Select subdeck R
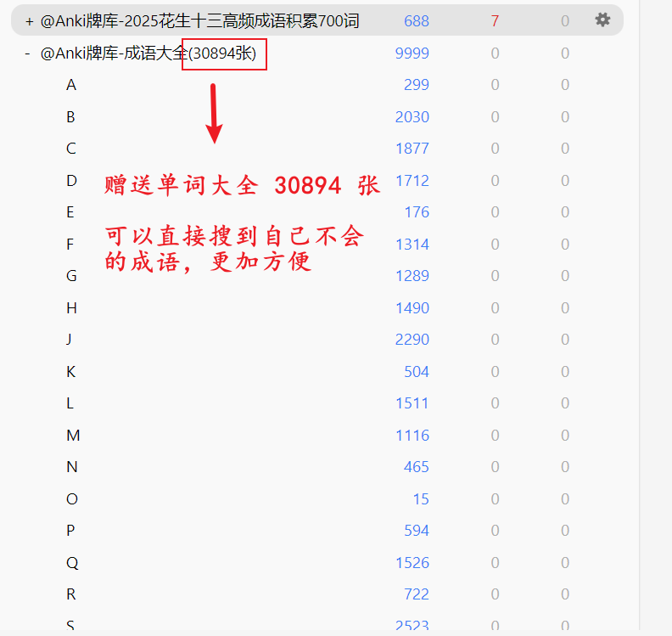The image size is (672, 636). click(71, 594)
